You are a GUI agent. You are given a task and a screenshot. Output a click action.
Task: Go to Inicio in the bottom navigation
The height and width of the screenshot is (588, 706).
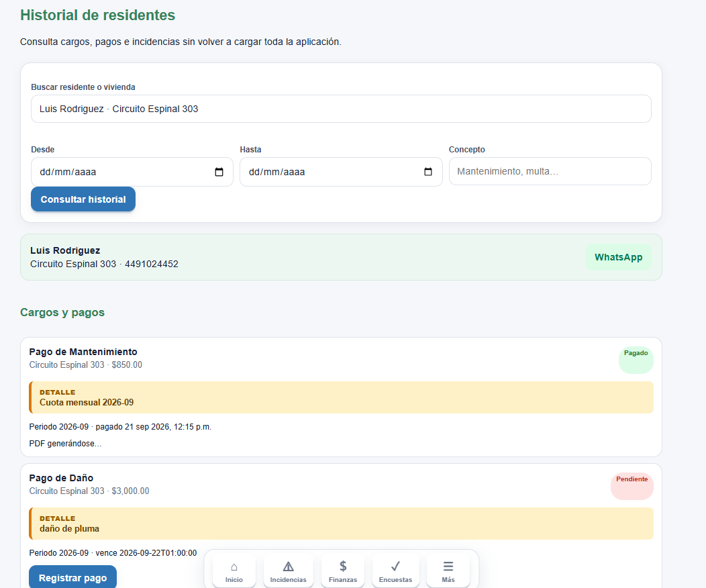(x=234, y=572)
